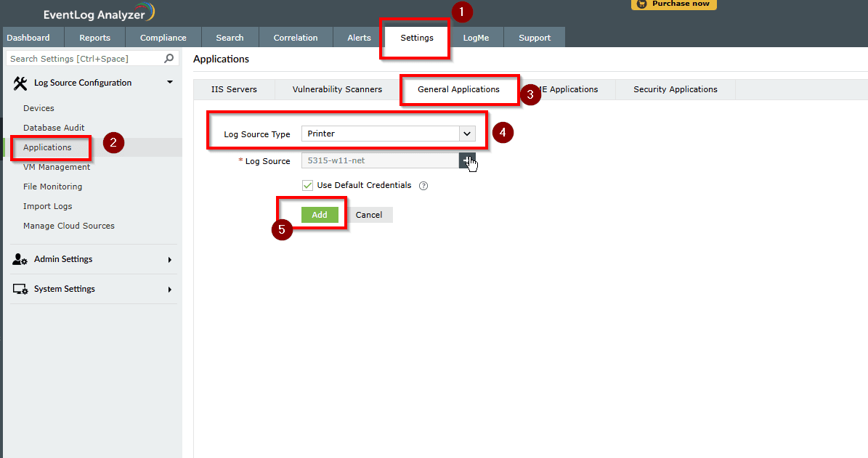Image resolution: width=868 pixels, height=458 pixels.
Task: Open Import Logs in the sidebar
Action: (x=48, y=206)
